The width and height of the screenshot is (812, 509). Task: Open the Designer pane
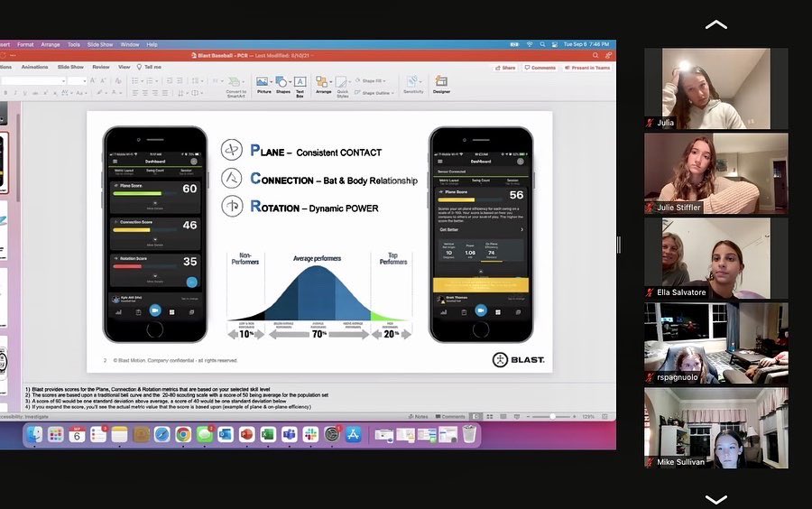point(441,85)
